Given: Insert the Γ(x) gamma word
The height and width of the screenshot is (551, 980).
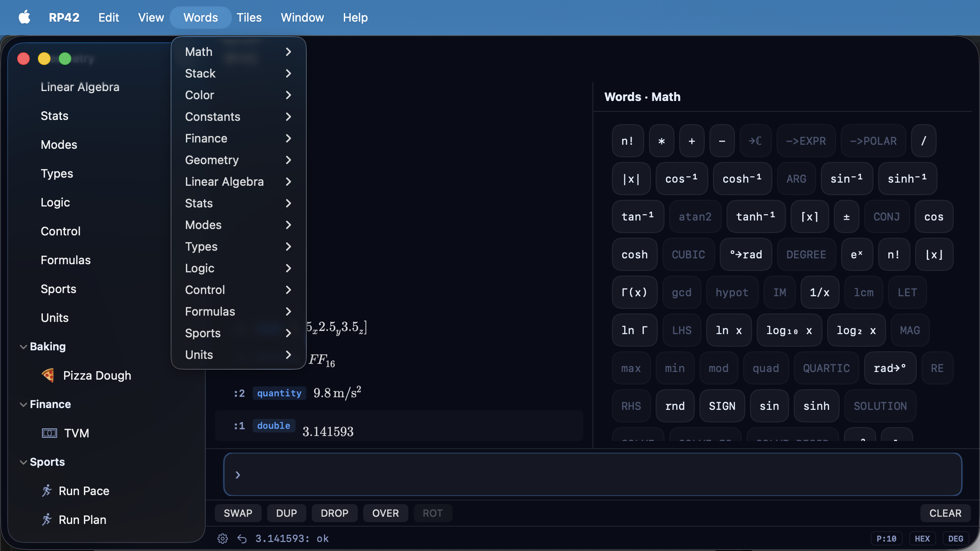Looking at the screenshot, I should click(634, 293).
